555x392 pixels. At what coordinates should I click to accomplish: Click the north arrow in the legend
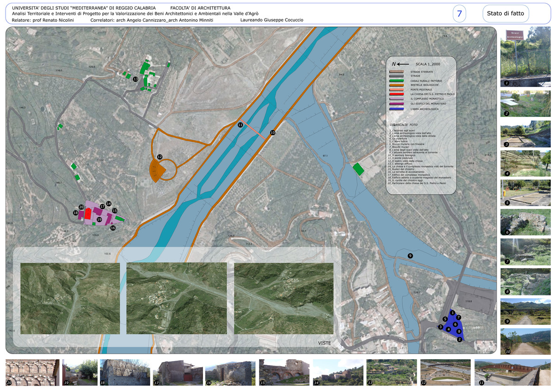401,64
